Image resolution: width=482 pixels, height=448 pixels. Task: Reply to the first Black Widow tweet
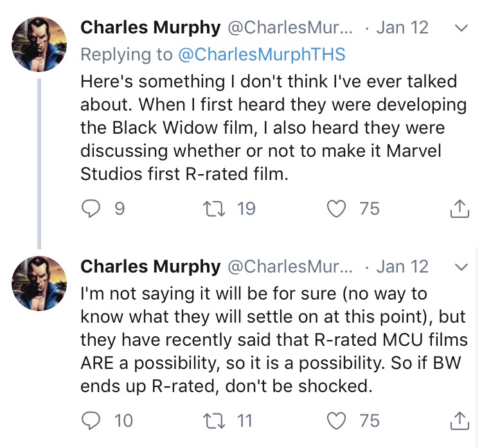[92, 209]
